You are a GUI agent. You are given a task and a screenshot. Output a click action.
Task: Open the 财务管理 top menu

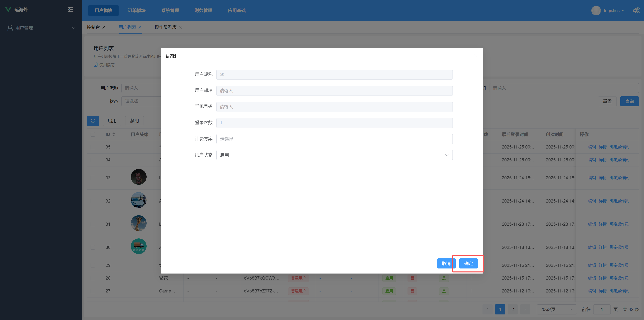point(203,11)
